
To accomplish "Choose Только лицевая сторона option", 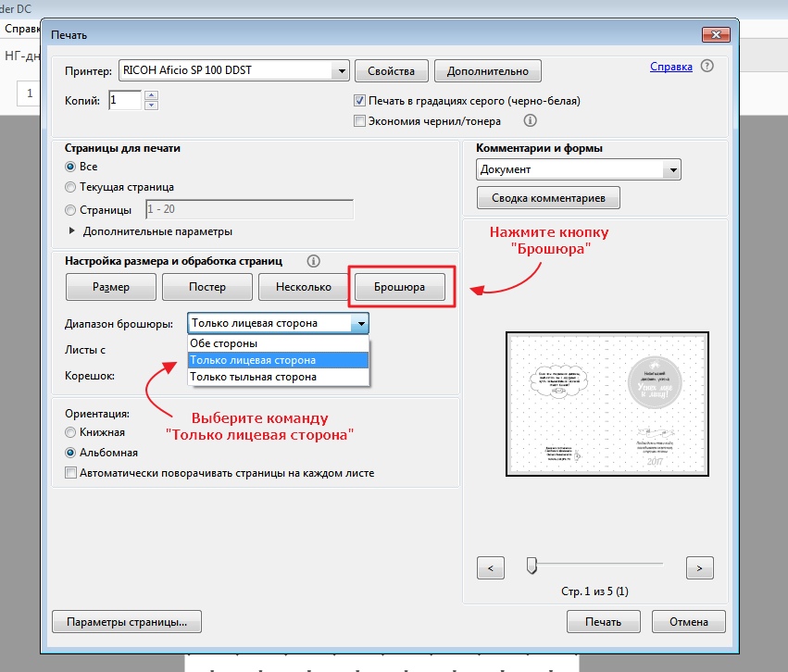I will pos(279,360).
